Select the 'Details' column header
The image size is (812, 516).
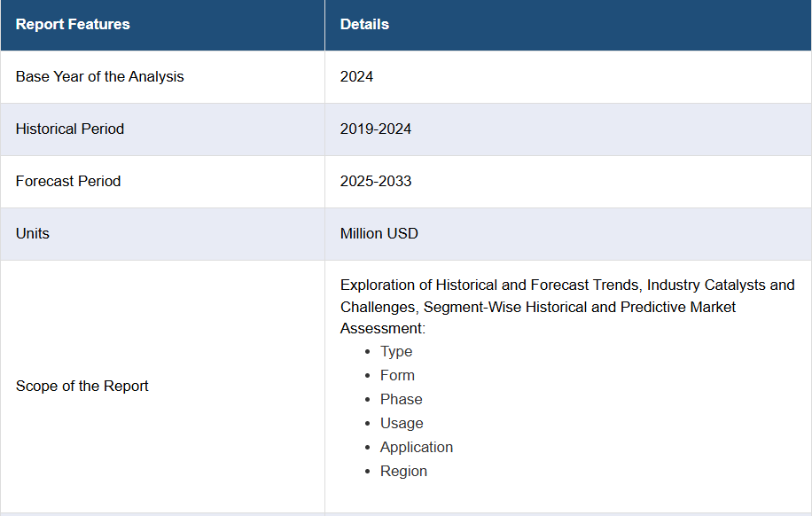click(568, 25)
